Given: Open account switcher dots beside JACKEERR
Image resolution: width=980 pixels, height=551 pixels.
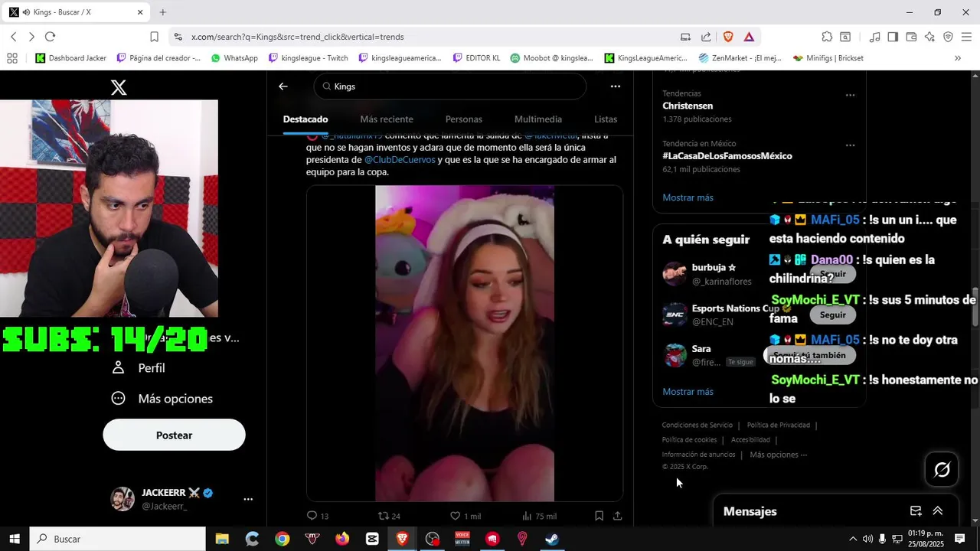Looking at the screenshot, I should pyautogui.click(x=248, y=499).
